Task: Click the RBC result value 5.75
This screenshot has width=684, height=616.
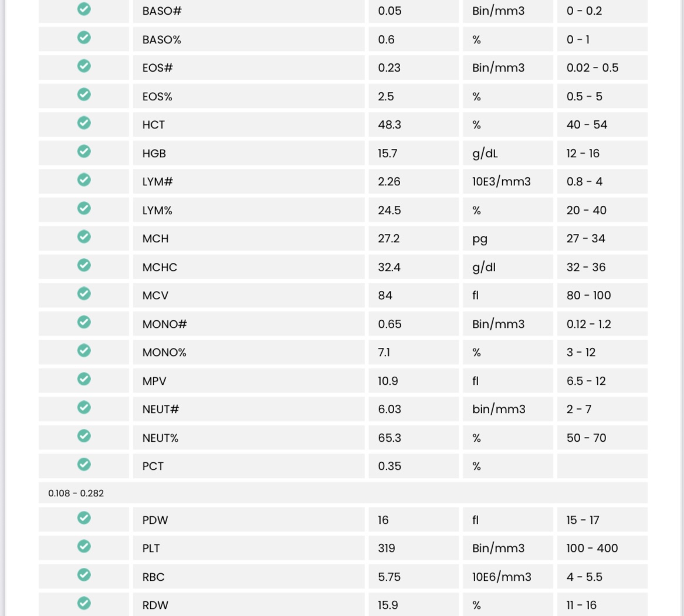Action: pyautogui.click(x=390, y=577)
